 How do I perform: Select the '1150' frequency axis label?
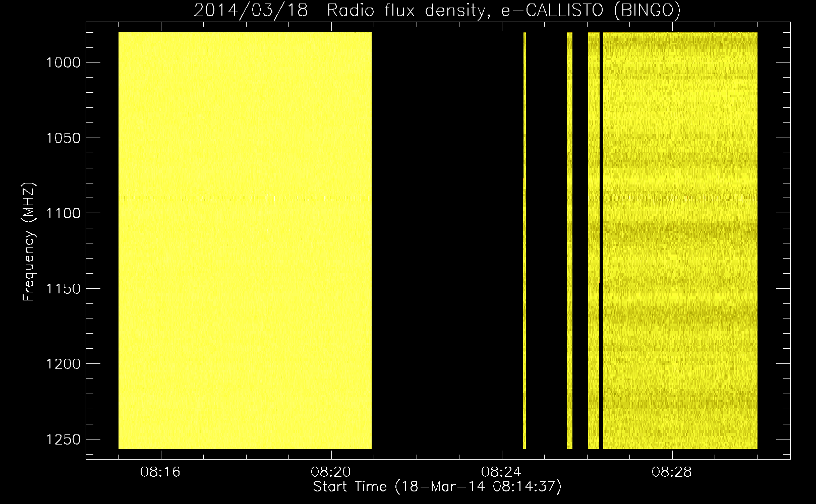[63, 289]
